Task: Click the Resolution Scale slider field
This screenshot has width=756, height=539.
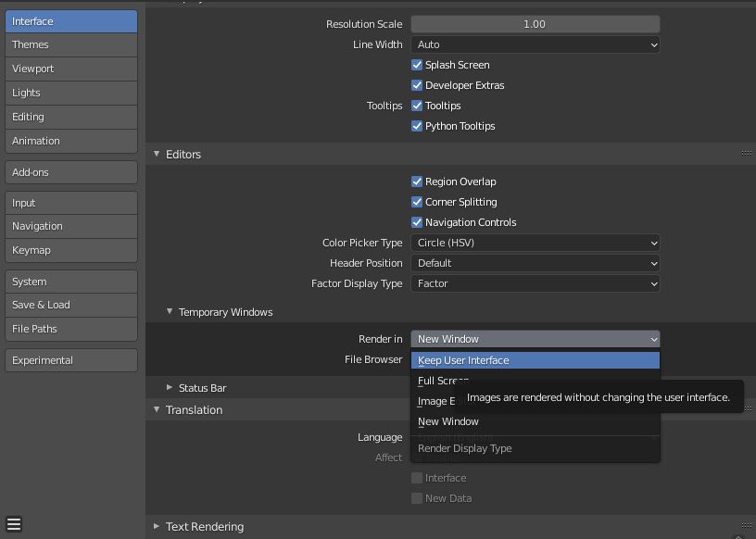Action: (535, 24)
